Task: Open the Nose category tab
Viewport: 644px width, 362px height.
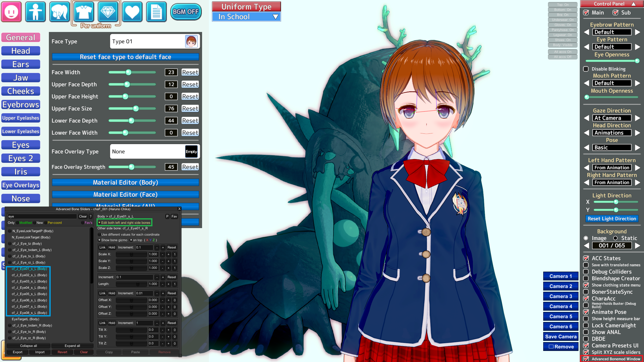Action: pyautogui.click(x=21, y=199)
